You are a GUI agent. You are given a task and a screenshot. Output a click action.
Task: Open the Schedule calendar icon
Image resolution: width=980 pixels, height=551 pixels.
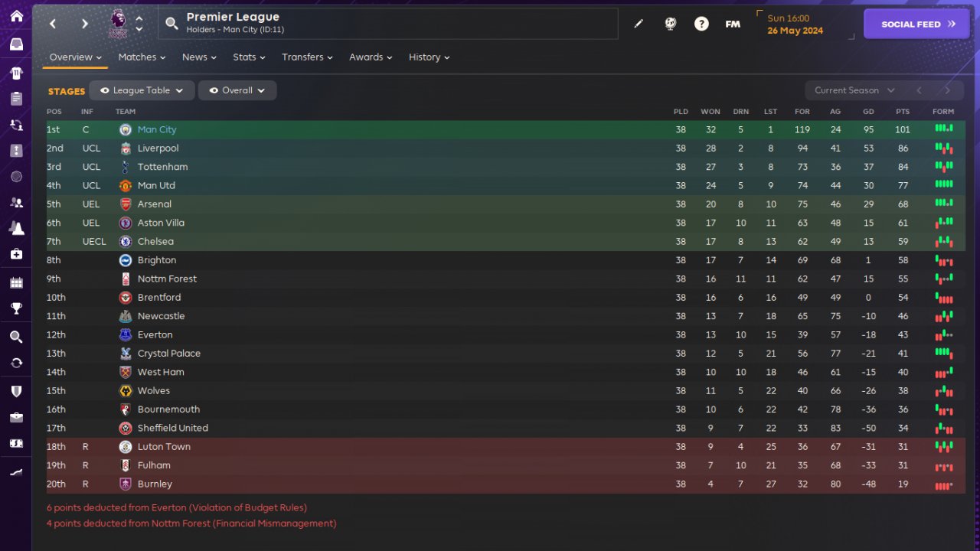coord(16,283)
